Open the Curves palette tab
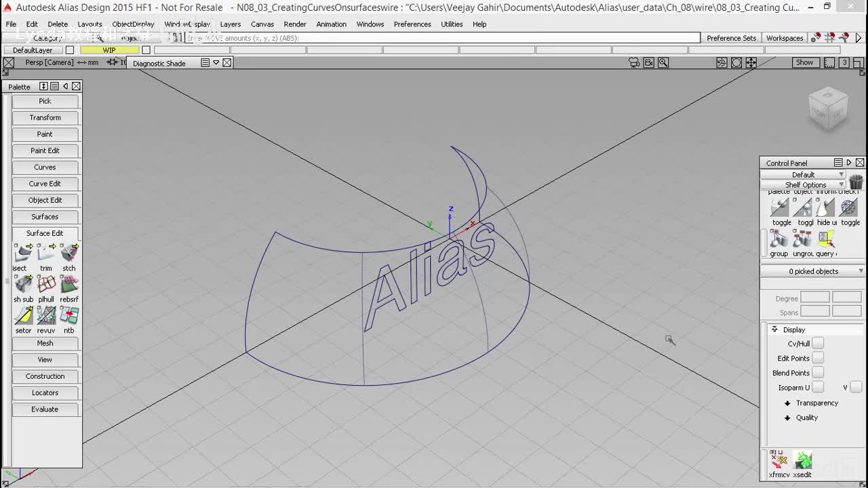This screenshot has height=488, width=868. (45, 167)
